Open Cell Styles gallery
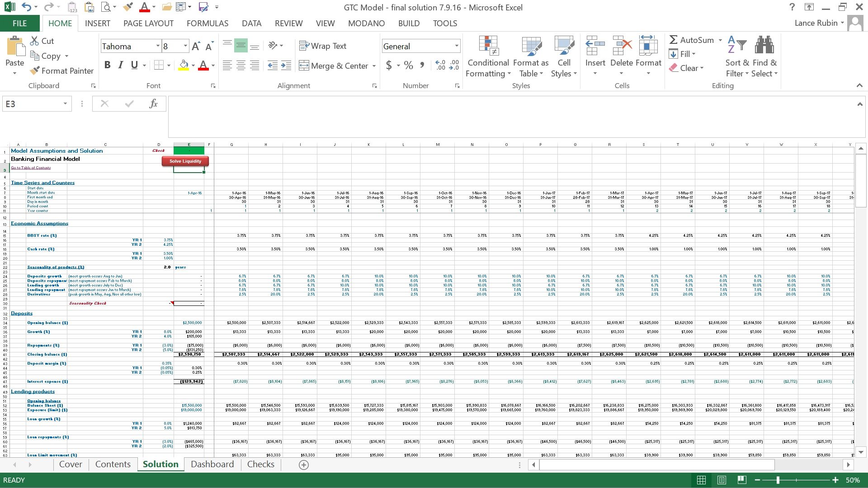The image size is (868, 488). [564, 57]
